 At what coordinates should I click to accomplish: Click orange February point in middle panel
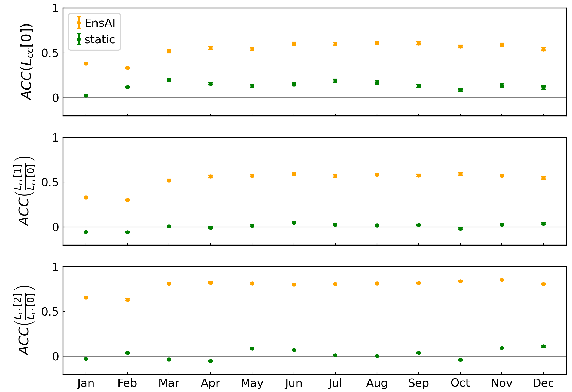(x=127, y=200)
